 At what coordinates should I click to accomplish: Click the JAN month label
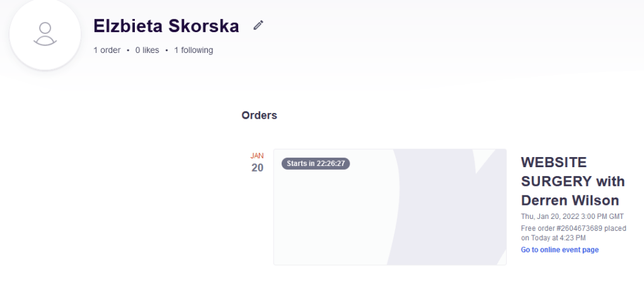(257, 155)
